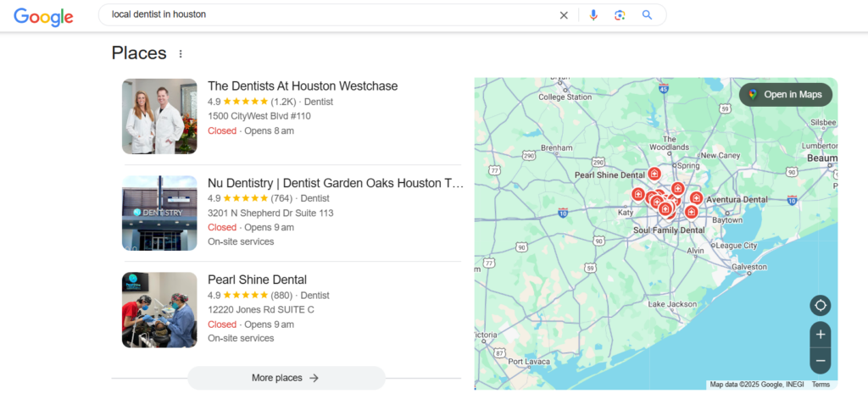Screen dimensions: 868x410
Task: Start voice search with microphone icon
Action: 593,15
